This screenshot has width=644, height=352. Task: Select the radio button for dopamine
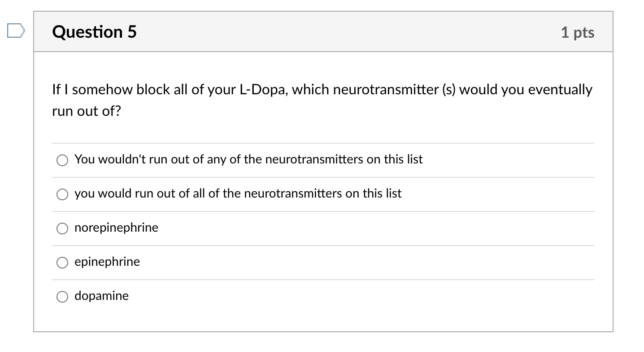click(62, 296)
